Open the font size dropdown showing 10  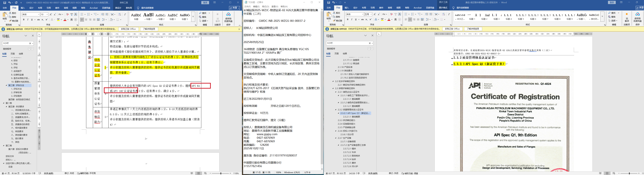click(47, 15)
